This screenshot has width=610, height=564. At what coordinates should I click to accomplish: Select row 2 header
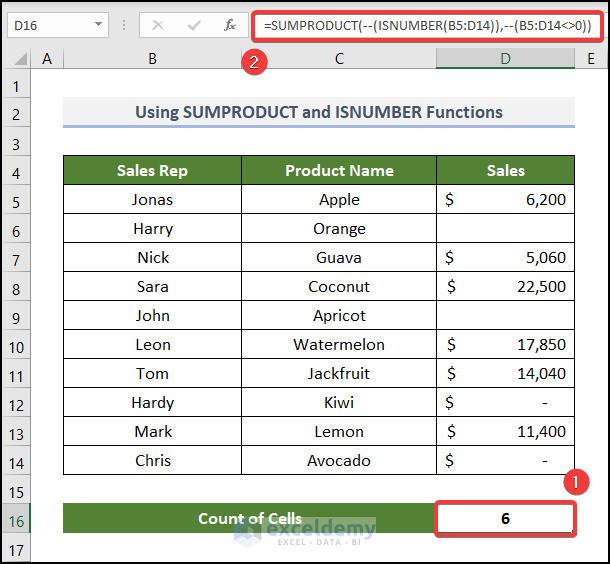[x=16, y=114]
